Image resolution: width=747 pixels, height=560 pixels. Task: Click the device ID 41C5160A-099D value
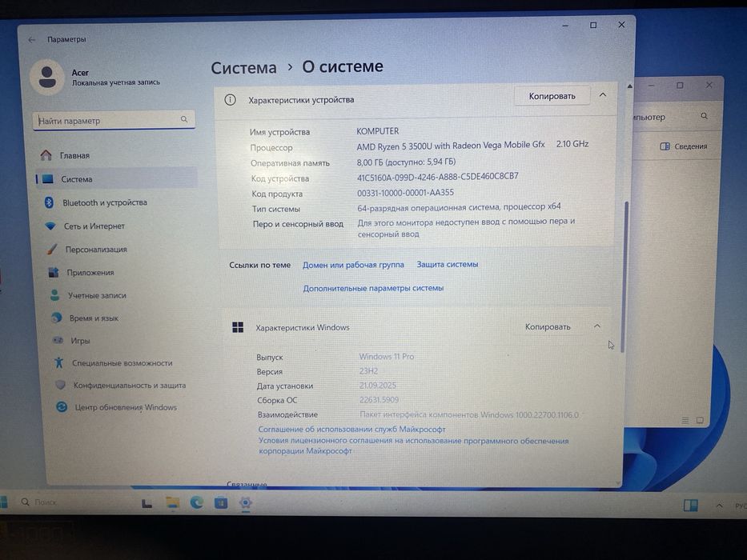(x=437, y=177)
